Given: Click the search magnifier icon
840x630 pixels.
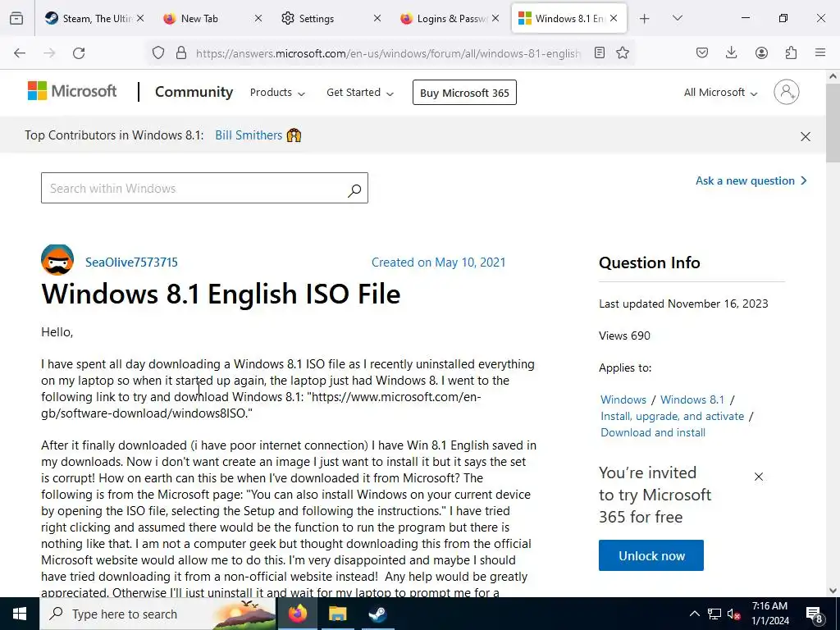Looking at the screenshot, I should coord(354,189).
